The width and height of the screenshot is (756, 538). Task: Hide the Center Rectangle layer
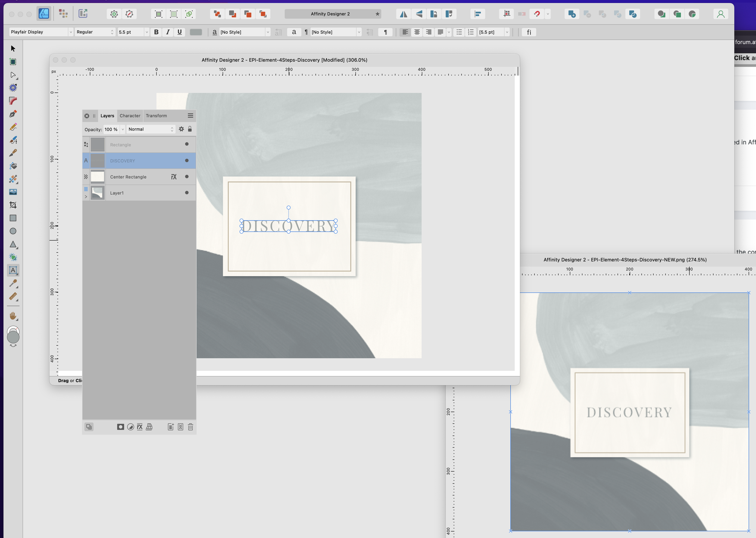187,177
